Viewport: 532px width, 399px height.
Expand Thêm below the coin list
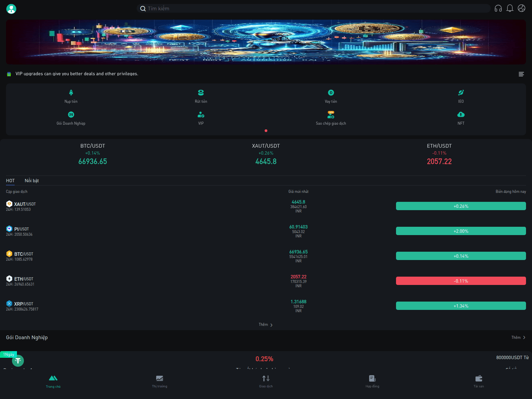pos(265,325)
